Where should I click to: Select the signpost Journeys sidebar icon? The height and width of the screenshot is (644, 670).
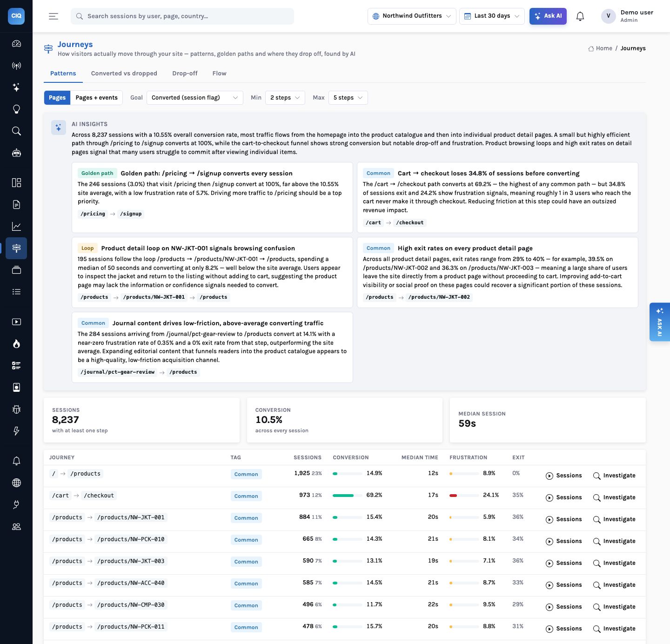(x=16, y=248)
